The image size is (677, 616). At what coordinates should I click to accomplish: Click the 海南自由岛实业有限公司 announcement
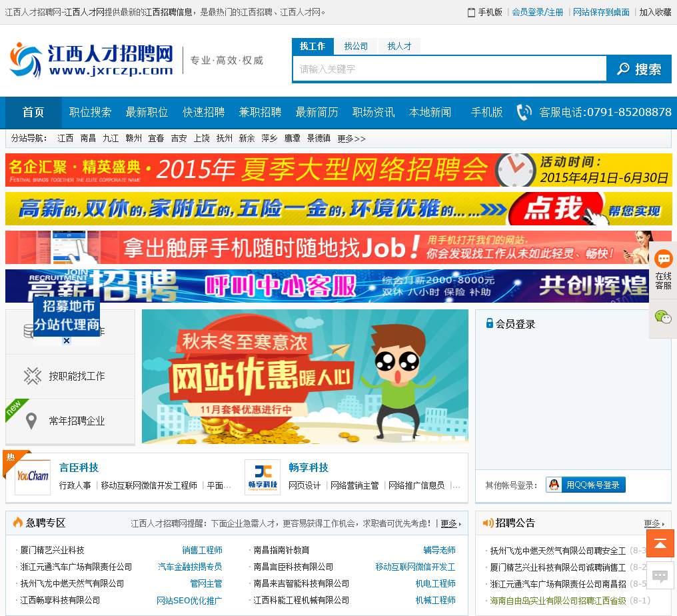coord(558,601)
